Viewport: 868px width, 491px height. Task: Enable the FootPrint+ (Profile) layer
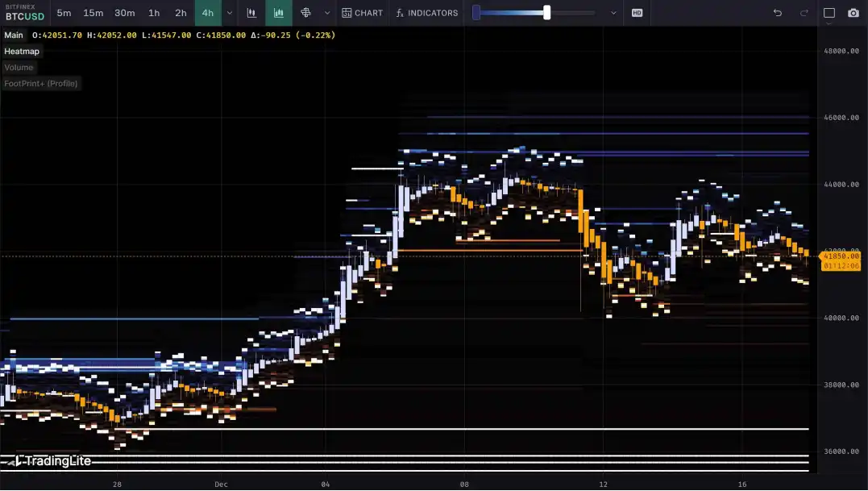pos(41,84)
